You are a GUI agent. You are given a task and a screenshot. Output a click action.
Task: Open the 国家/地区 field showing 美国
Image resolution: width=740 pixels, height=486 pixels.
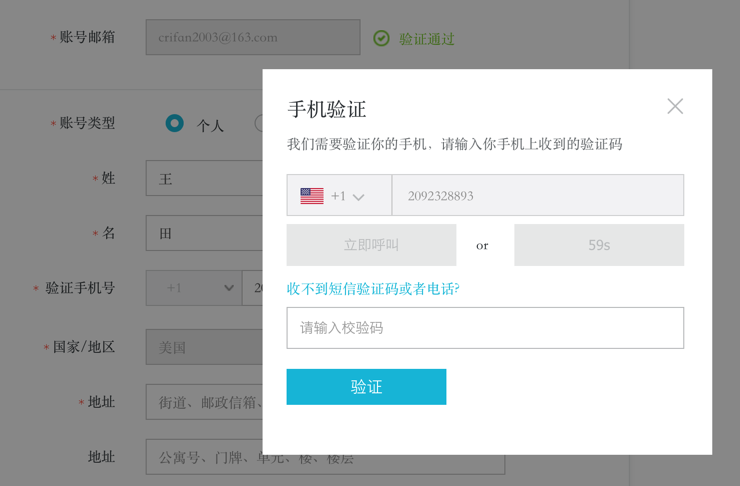point(204,347)
